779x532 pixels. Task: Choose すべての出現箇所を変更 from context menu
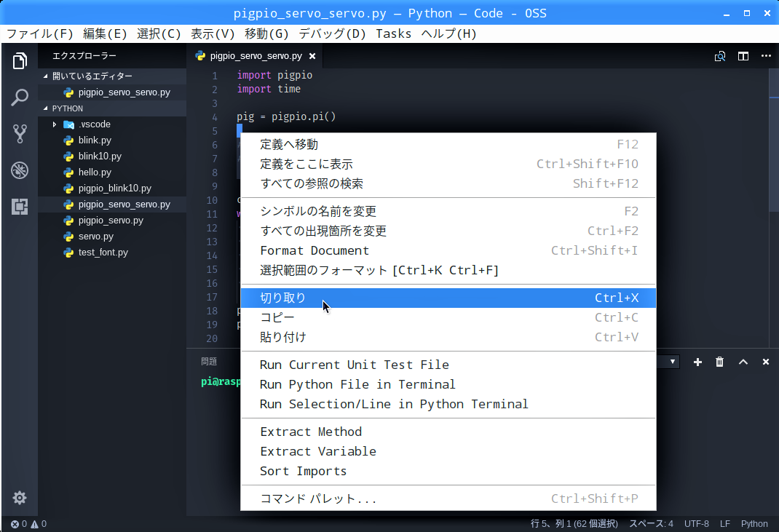click(x=448, y=231)
